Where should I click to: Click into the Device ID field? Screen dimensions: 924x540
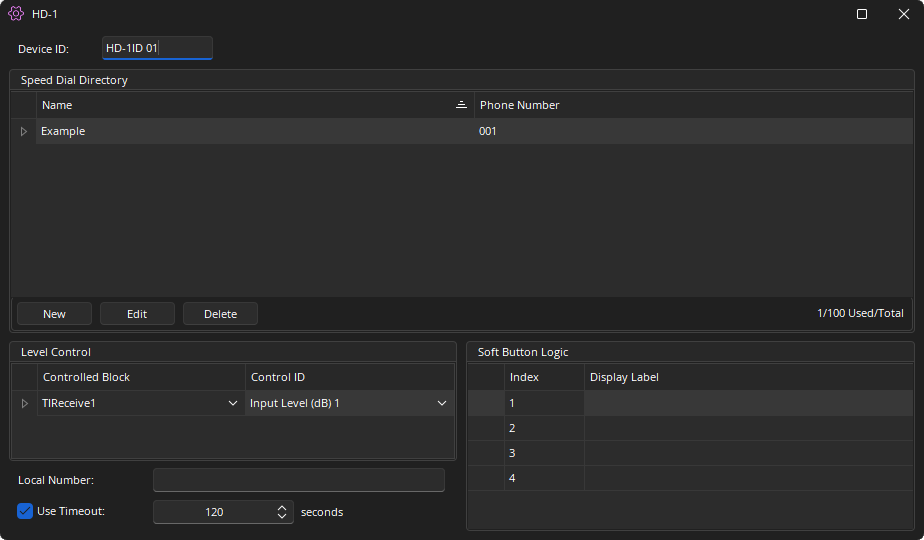[x=157, y=48]
